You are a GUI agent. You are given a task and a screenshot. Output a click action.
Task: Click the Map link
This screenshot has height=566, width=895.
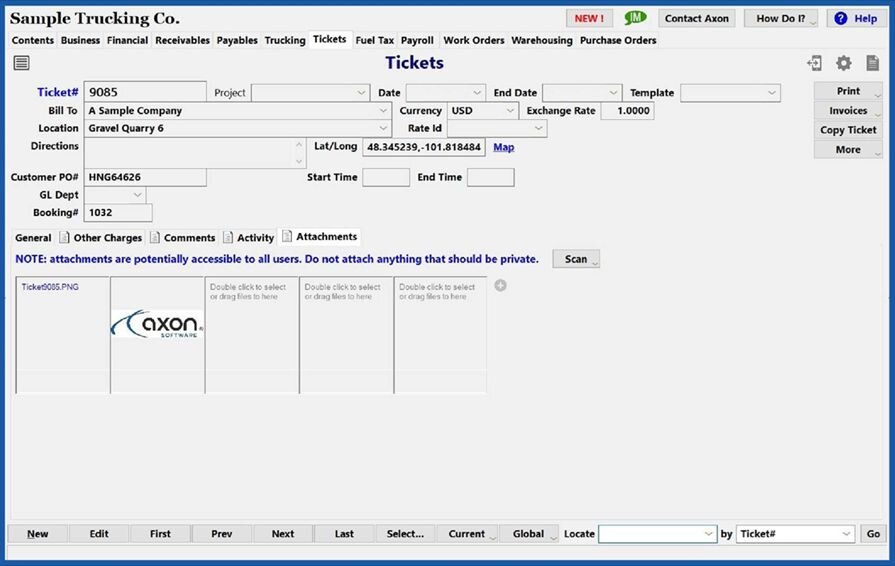(x=504, y=147)
